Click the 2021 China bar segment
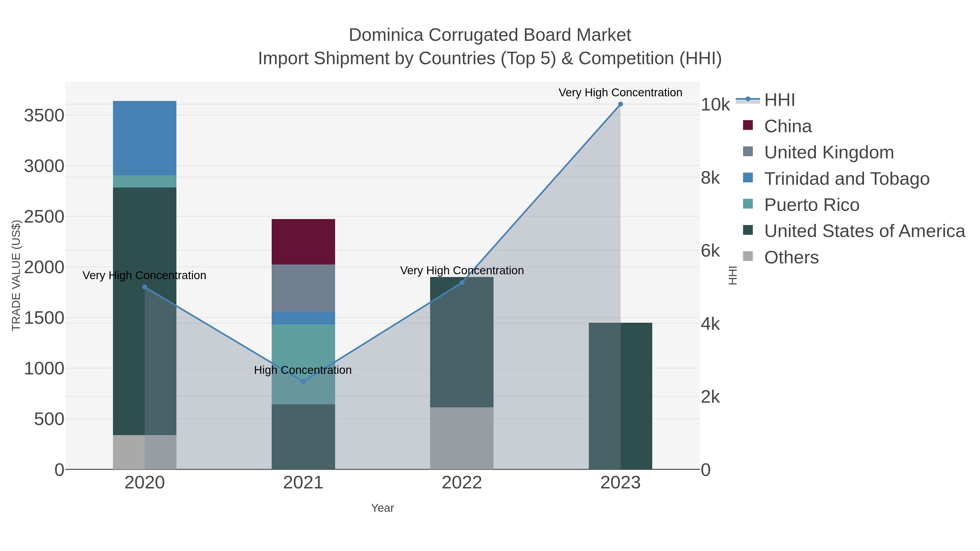980x551 pixels. coord(303,242)
